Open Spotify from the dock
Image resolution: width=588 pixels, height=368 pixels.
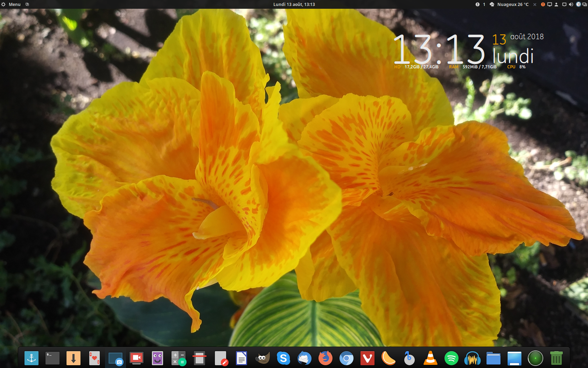tap(452, 358)
